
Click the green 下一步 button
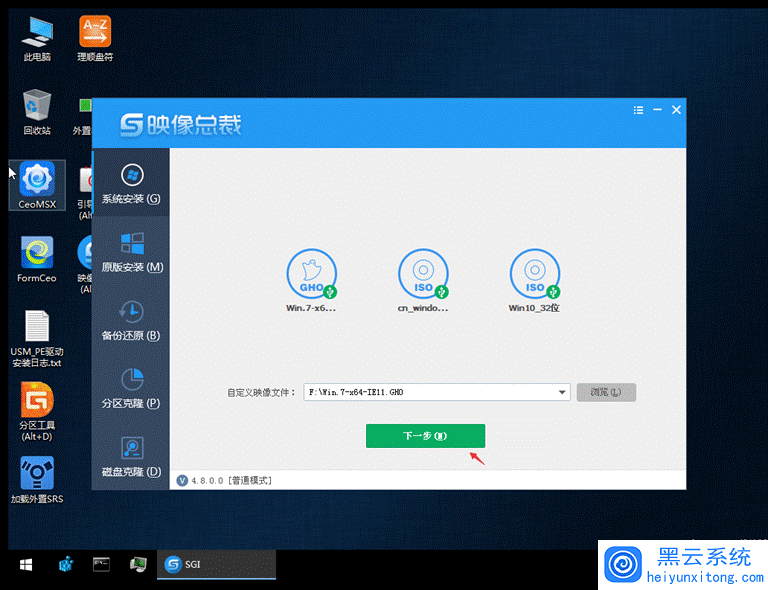(425, 436)
